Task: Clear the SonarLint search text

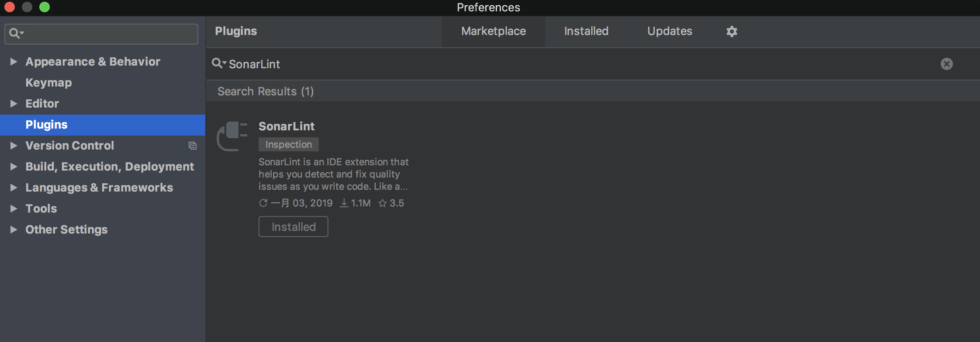Action: tap(946, 64)
